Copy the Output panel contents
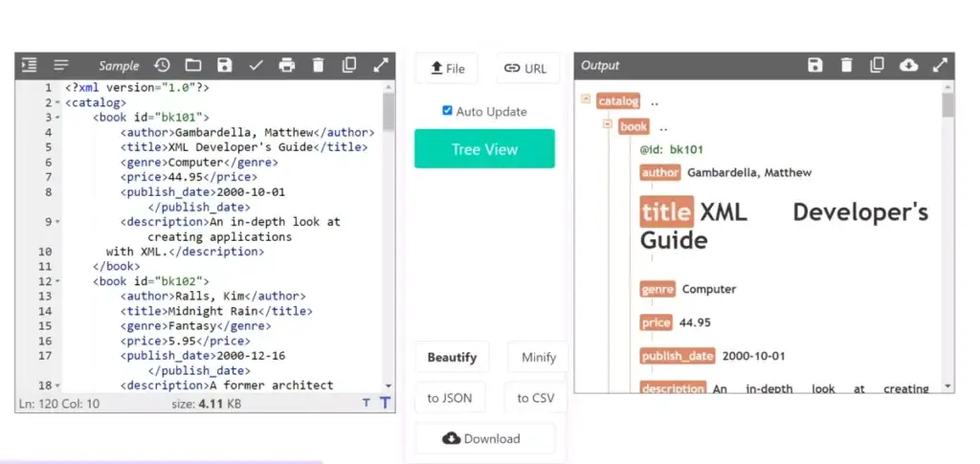The height and width of the screenshot is (464, 980). pos(878,65)
